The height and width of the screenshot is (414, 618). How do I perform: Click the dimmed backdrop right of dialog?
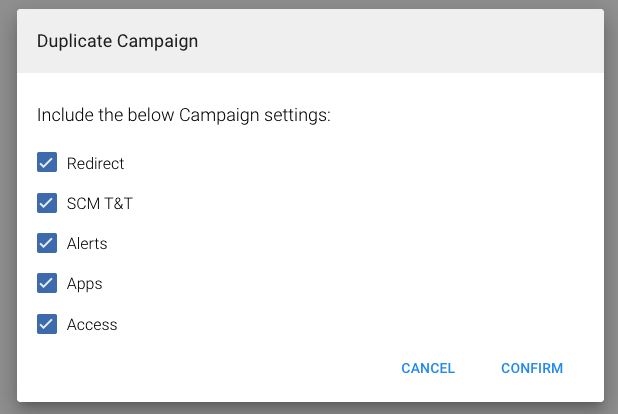pyautogui.click(x=611, y=200)
